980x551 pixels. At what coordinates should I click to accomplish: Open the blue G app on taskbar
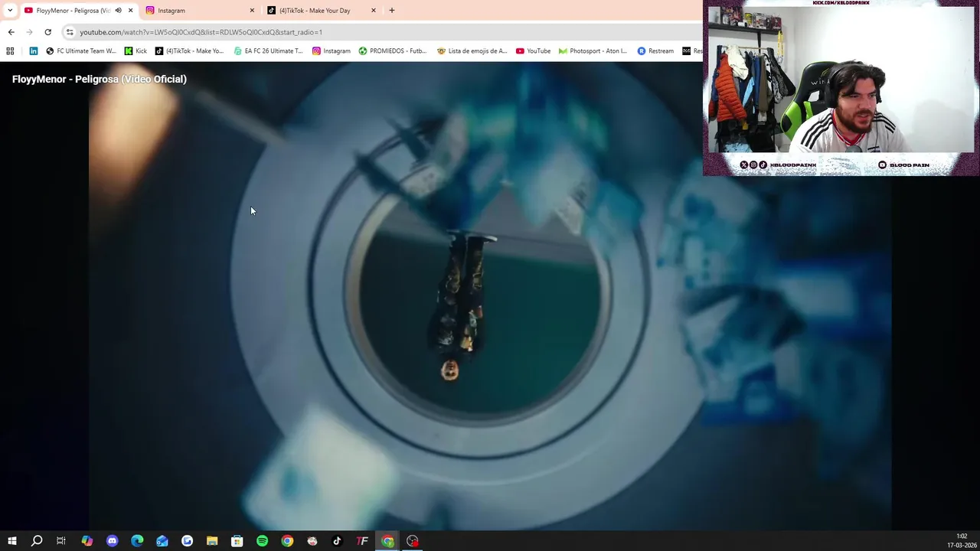point(187,541)
